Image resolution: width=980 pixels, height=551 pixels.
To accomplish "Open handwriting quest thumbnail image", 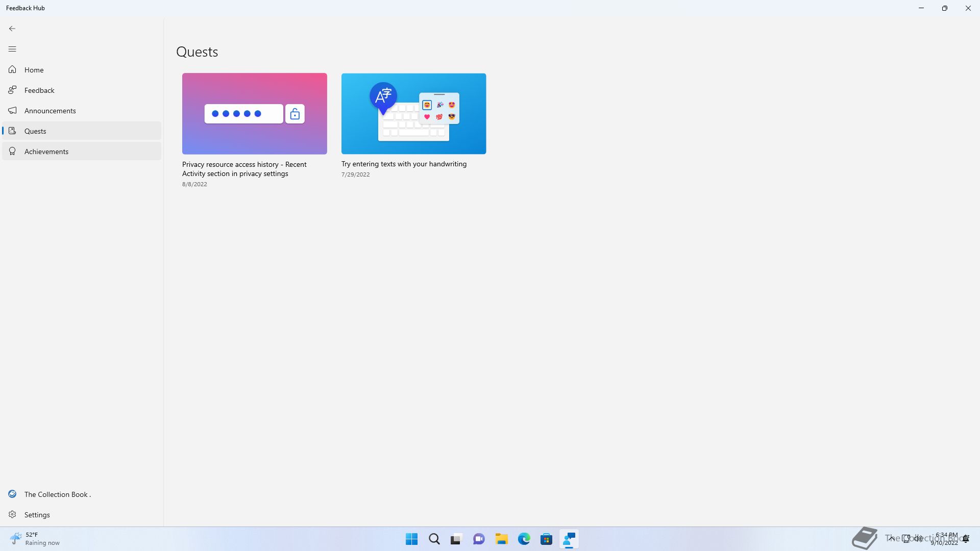I will [x=414, y=113].
